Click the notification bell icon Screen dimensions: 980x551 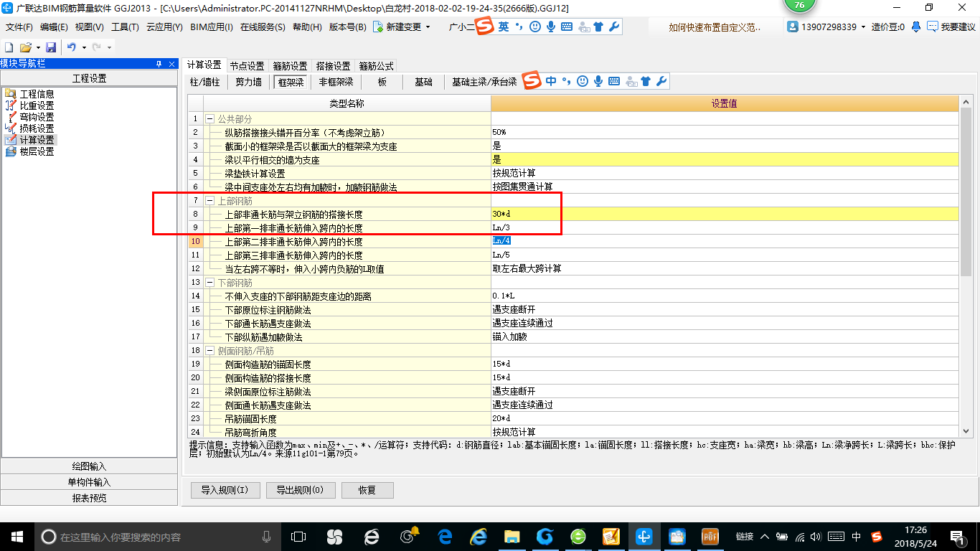pyautogui.click(x=916, y=27)
